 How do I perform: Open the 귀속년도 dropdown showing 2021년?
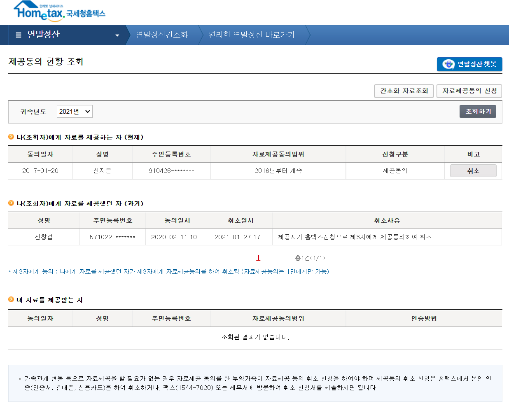75,112
